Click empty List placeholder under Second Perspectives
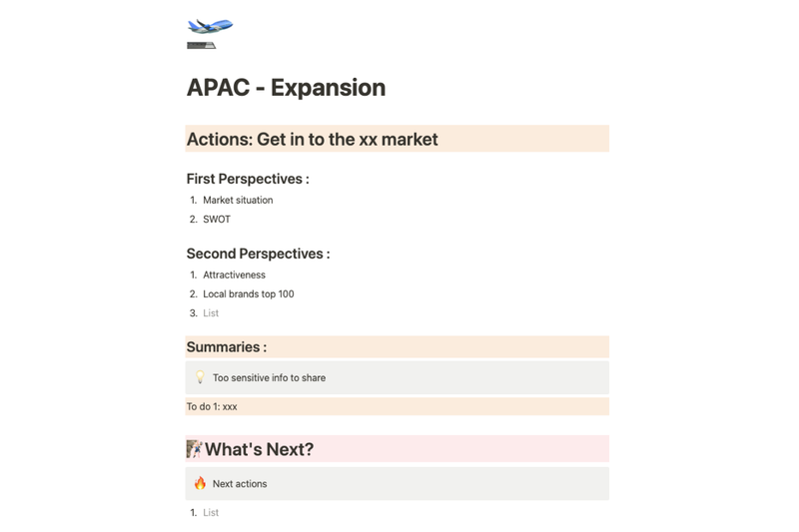Viewport: 799px width, 532px height. click(211, 313)
